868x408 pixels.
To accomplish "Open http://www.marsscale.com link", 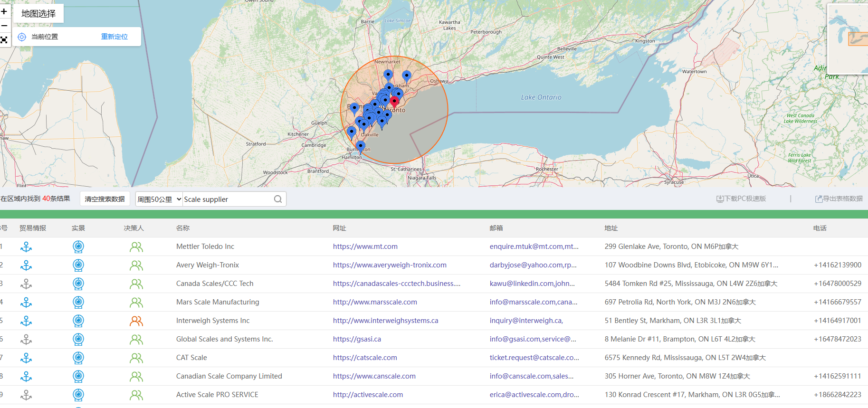I will (x=375, y=302).
